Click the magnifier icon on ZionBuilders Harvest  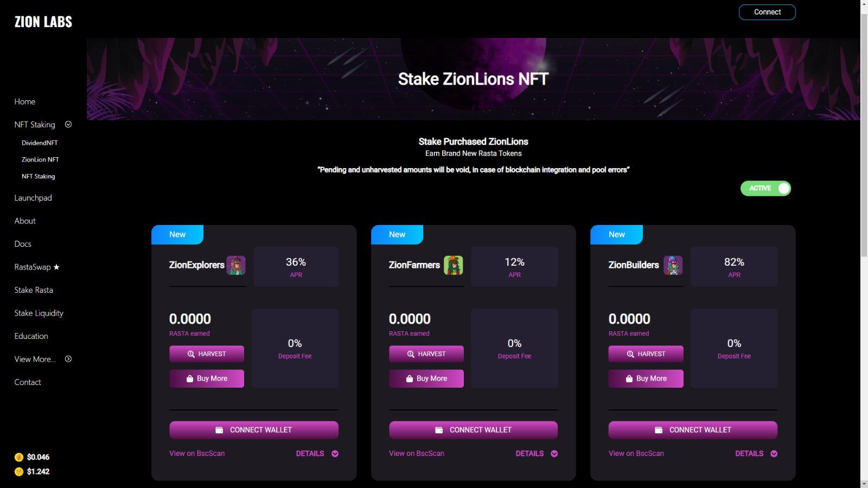click(630, 354)
